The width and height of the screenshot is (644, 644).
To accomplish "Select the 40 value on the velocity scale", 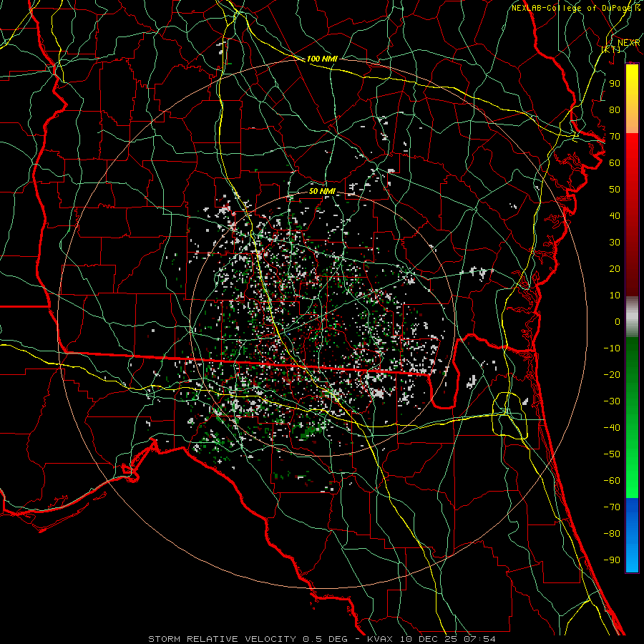I will pyautogui.click(x=615, y=215).
